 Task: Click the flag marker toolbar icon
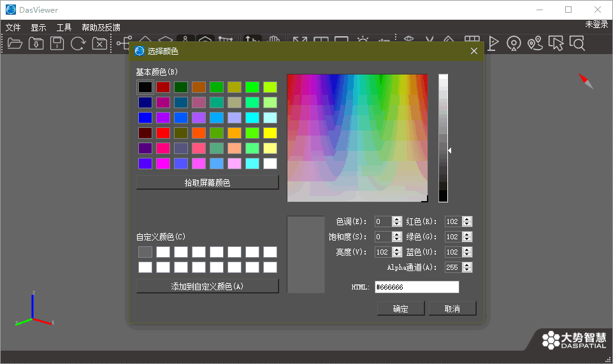coord(493,43)
